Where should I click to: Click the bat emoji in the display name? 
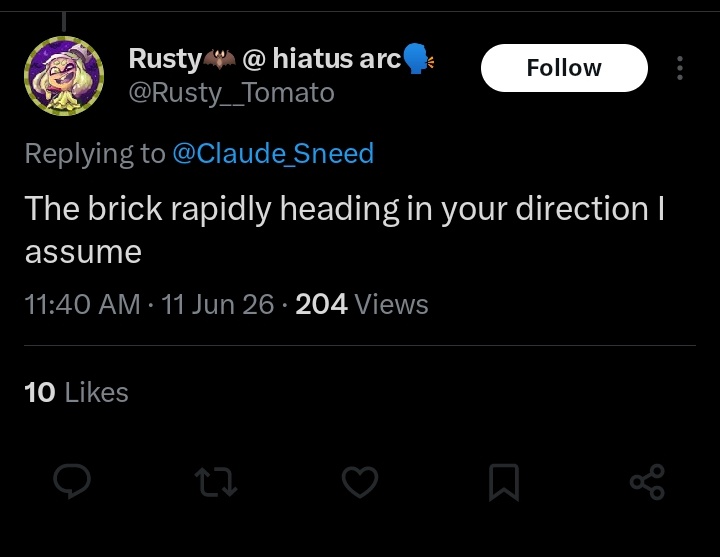tap(219, 60)
